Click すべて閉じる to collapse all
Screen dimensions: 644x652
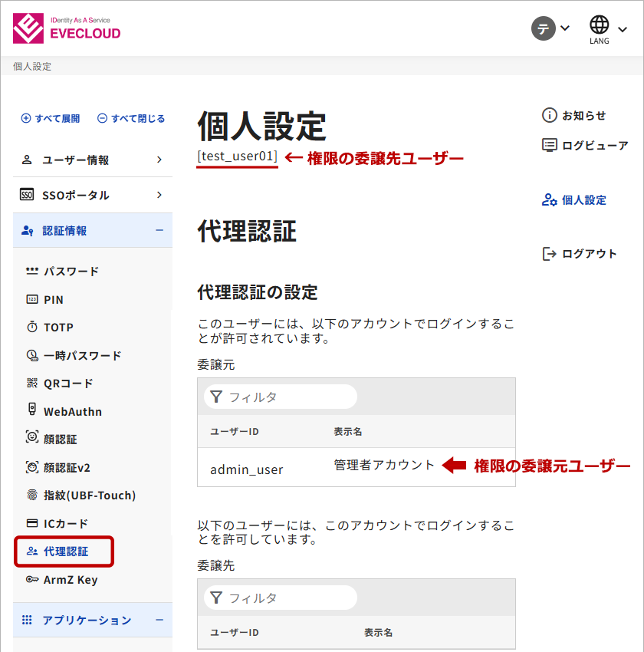[131, 118]
